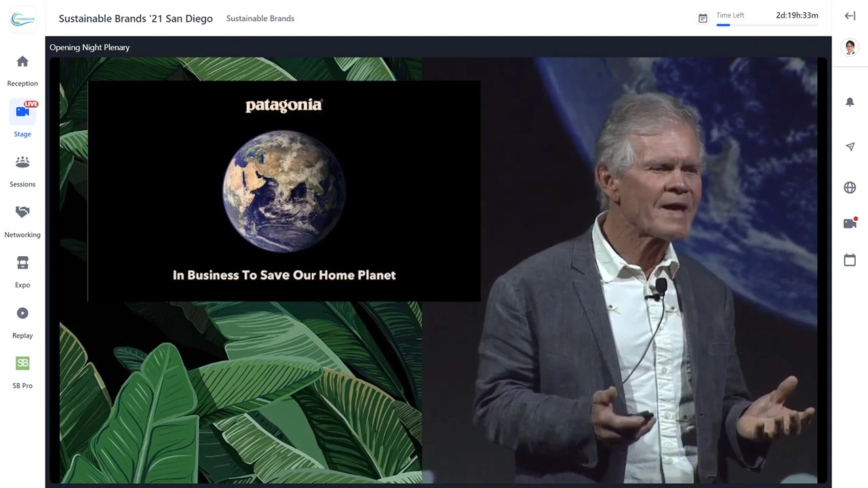Open messages with the paper plane icon
868x488 pixels.
850,146
